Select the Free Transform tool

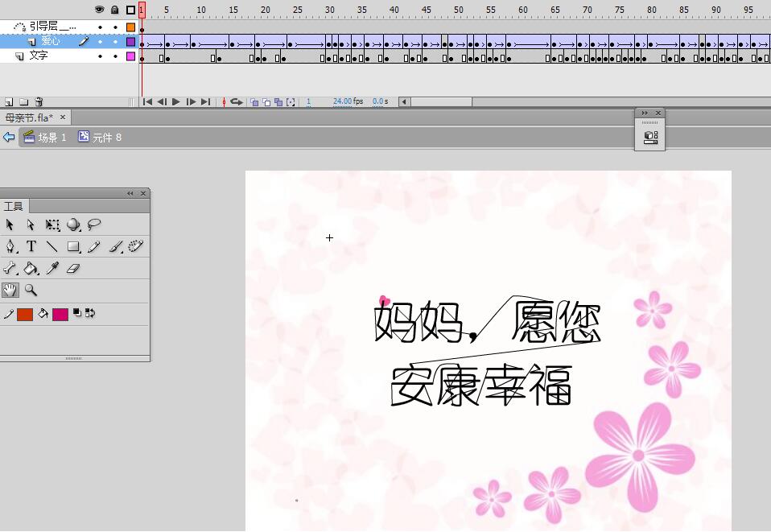pos(52,225)
